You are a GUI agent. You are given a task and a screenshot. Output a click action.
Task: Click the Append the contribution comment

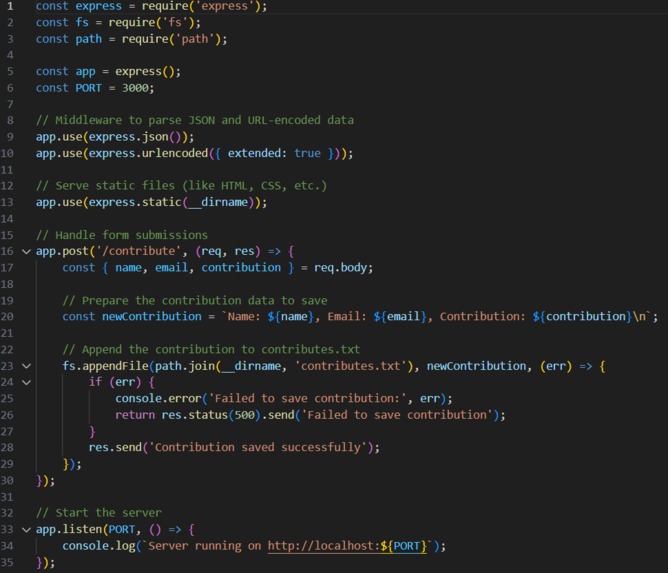point(211,349)
